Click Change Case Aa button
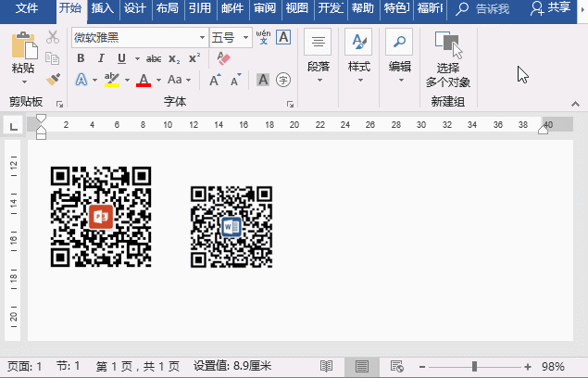588x378 pixels. [x=175, y=80]
